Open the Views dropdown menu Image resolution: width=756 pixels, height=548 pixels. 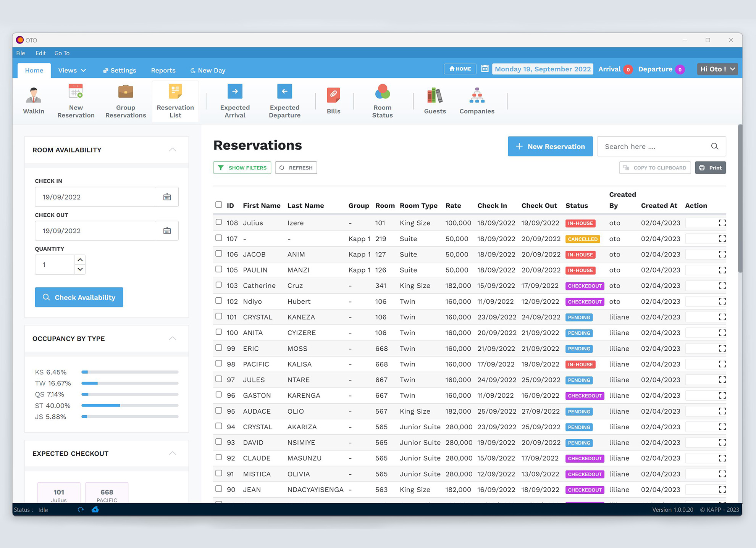click(72, 70)
